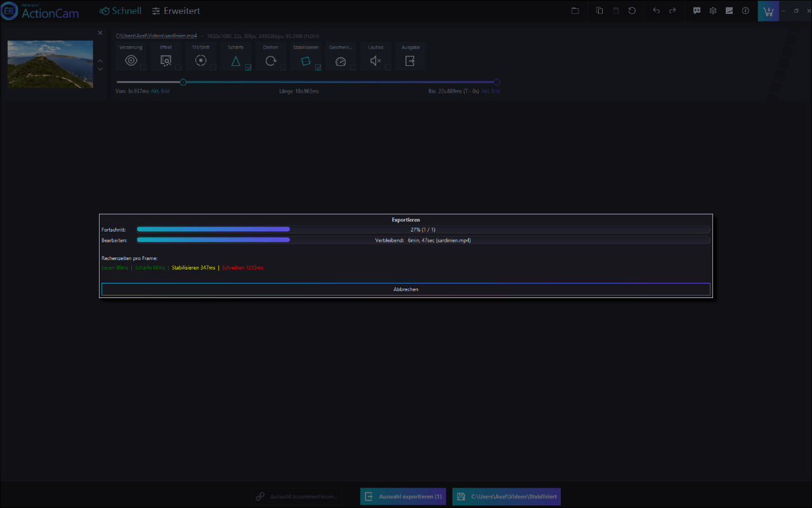
Task: Click the 'Exportieren' dialog title
Action: point(406,220)
